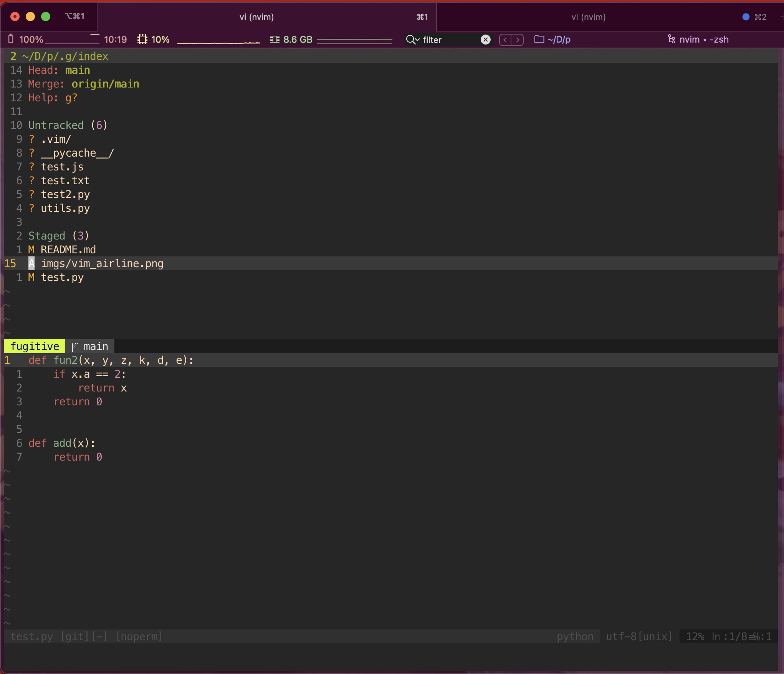Click the blue activity dot on second tab
Screen dimensions: 784x674
point(746,17)
